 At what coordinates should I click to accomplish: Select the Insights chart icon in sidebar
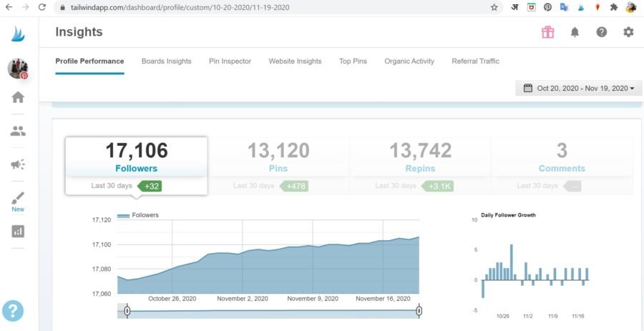coord(18,231)
